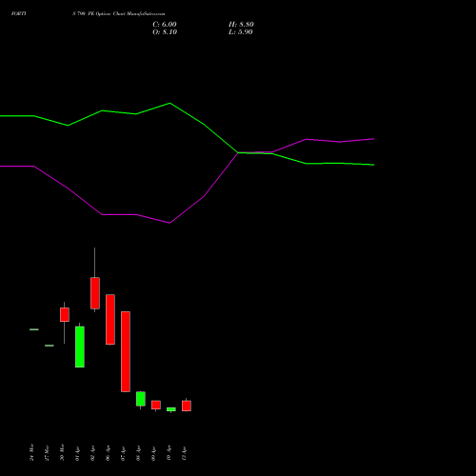Click the small red candle for 09 Apr
Screen dimensions: 476x476
[x=156, y=405]
